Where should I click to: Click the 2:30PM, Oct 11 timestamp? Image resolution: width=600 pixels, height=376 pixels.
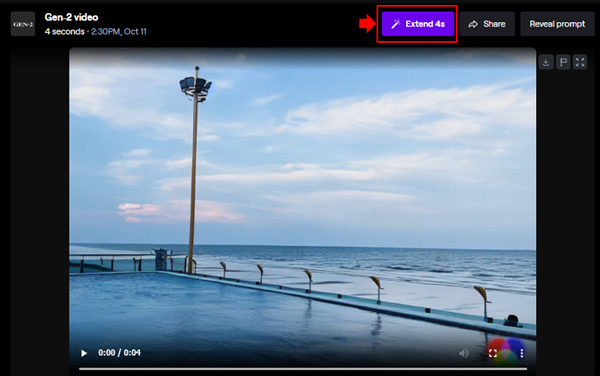coord(119,32)
